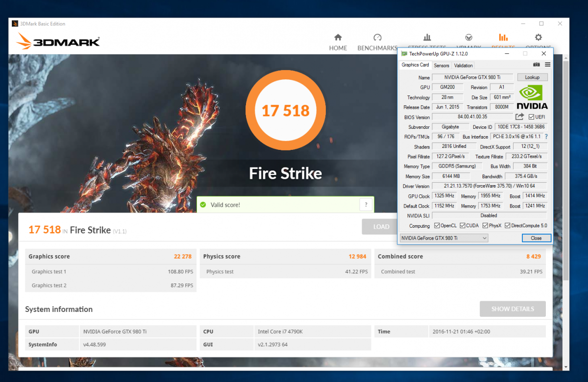Click Graphics test 1 row 108.80 FPS
Viewport: 588px width, 382px height.
pyautogui.click(x=111, y=271)
